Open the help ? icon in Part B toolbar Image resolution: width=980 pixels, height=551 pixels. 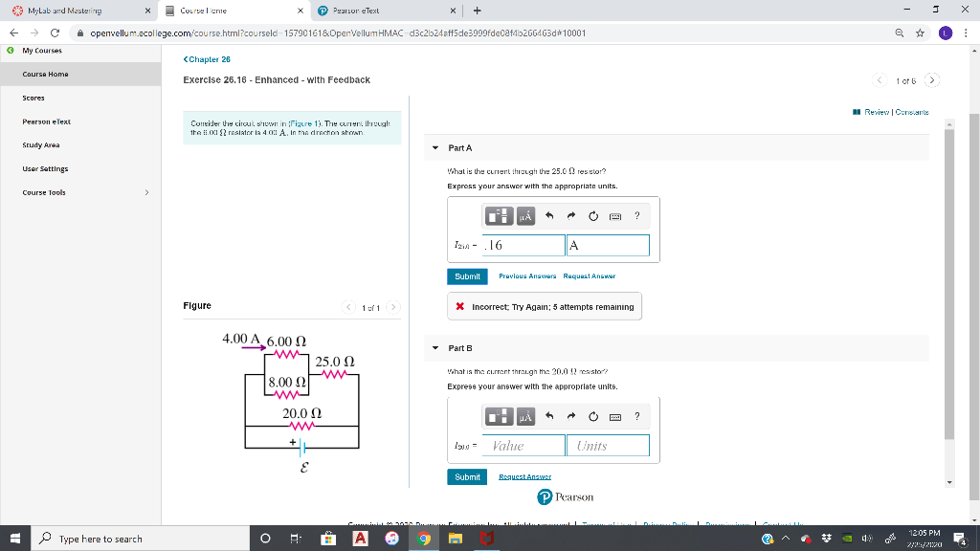(x=636, y=416)
